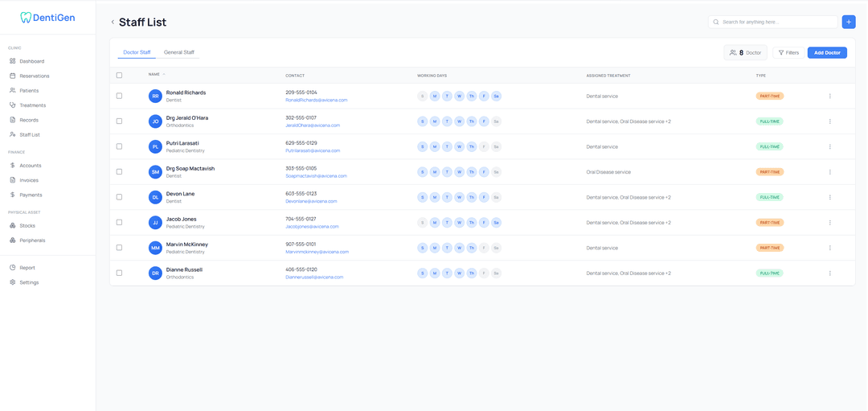Open email RonaldRichards@avicena.com
The height and width of the screenshot is (411, 868).
[x=316, y=101]
